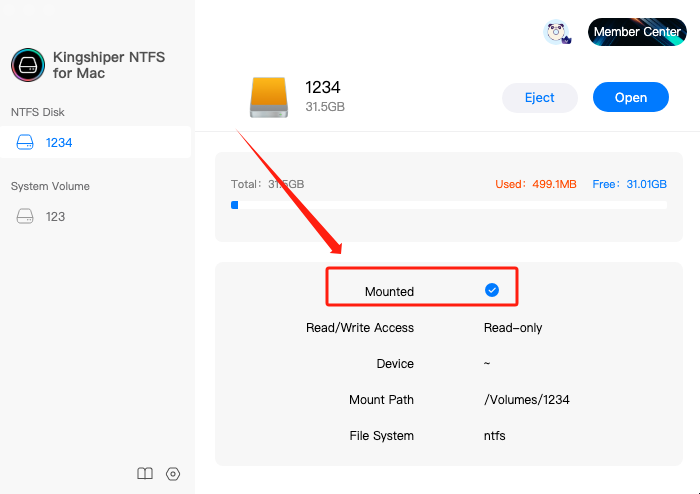Click the blue Mounted checkmark
Screen dimensions: 700x494
492,290
